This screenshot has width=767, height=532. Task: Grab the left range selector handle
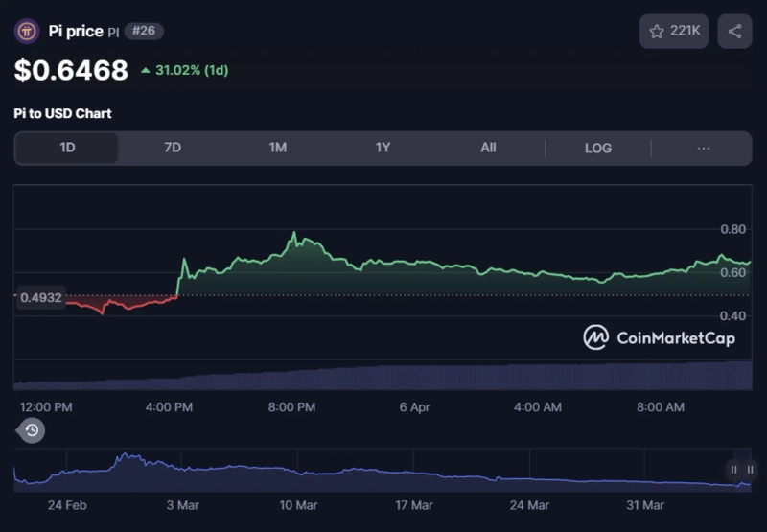(x=733, y=469)
